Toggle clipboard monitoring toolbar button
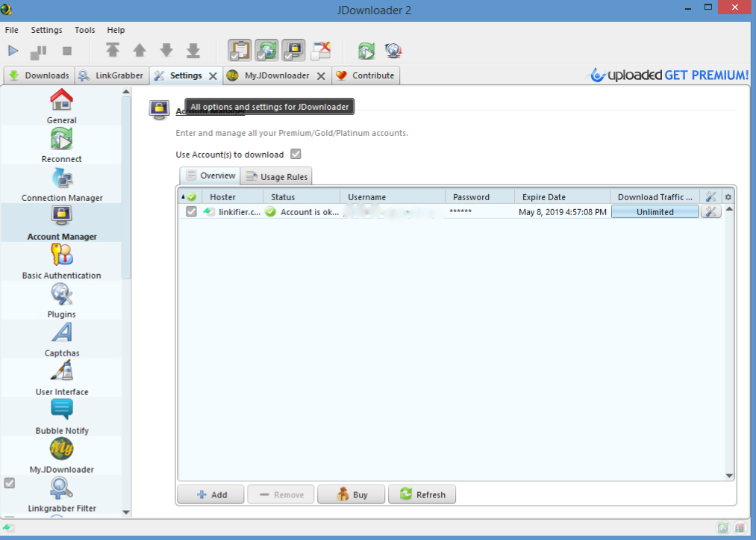The image size is (756, 540). [x=240, y=50]
